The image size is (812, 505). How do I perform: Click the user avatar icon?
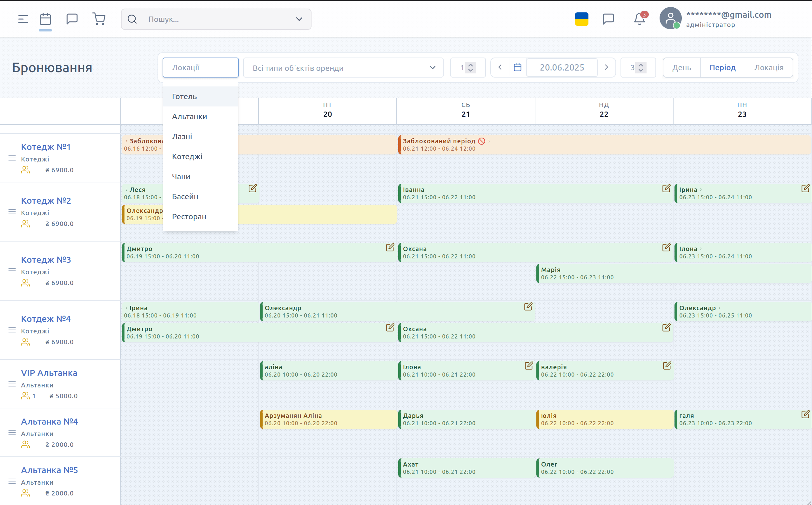pyautogui.click(x=670, y=18)
